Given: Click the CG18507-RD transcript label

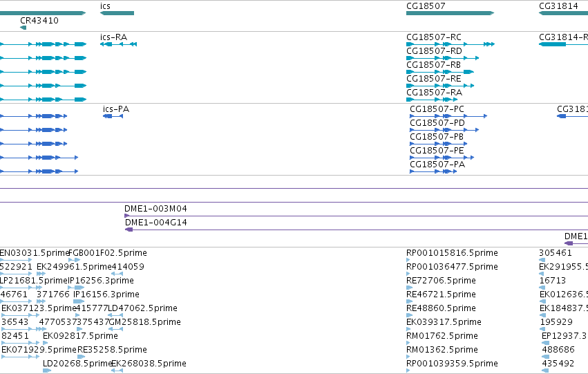Looking at the screenshot, I should coord(434,51).
